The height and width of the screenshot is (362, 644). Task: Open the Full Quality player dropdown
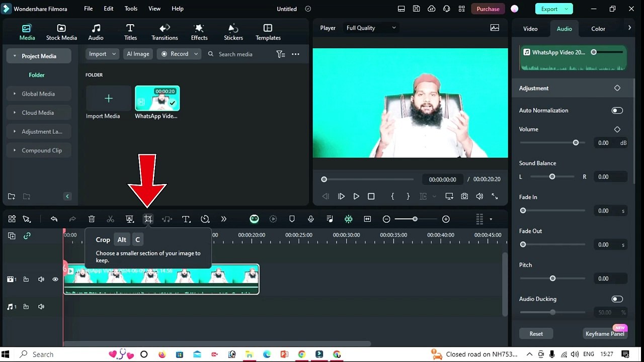click(371, 28)
